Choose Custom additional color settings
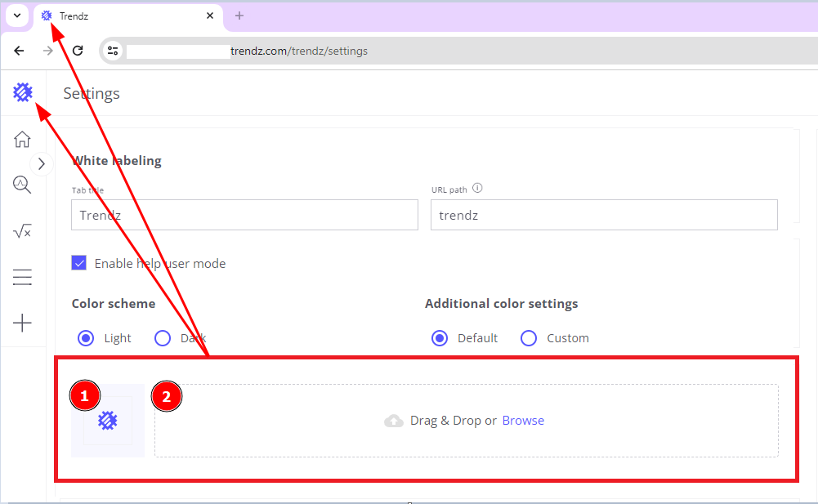The width and height of the screenshot is (818, 504). (x=529, y=338)
